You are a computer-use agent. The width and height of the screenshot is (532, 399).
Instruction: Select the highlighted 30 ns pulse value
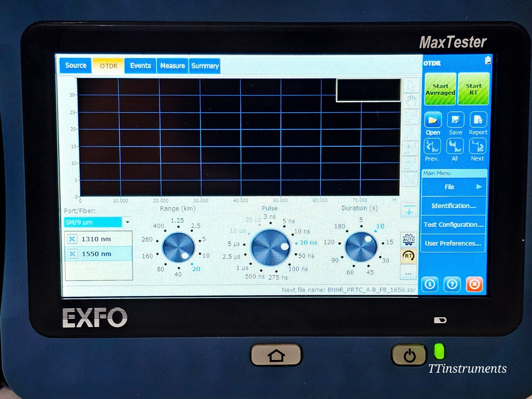coord(308,243)
